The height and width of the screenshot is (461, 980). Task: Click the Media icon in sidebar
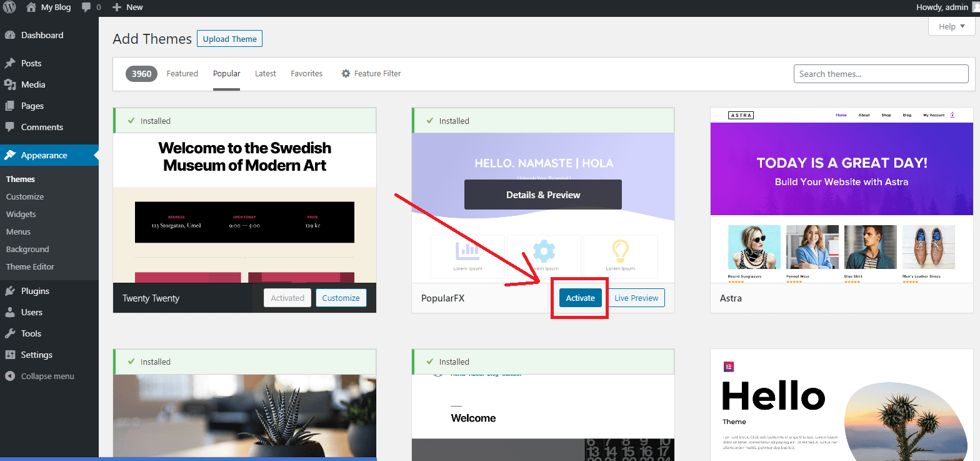point(10,84)
